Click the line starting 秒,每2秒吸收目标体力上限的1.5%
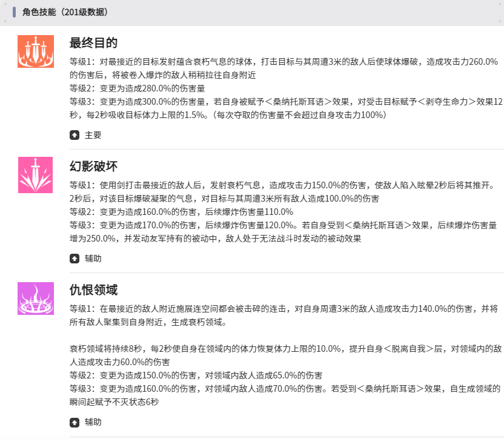 pyautogui.click(x=228, y=115)
